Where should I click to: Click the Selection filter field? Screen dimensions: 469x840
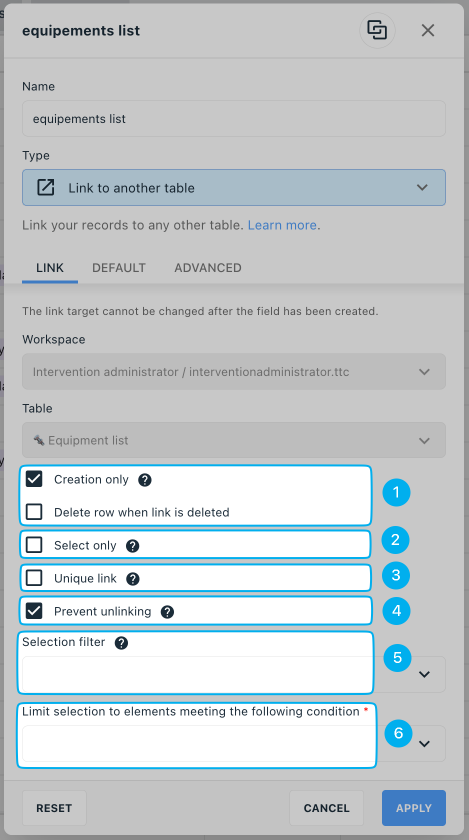234,674
